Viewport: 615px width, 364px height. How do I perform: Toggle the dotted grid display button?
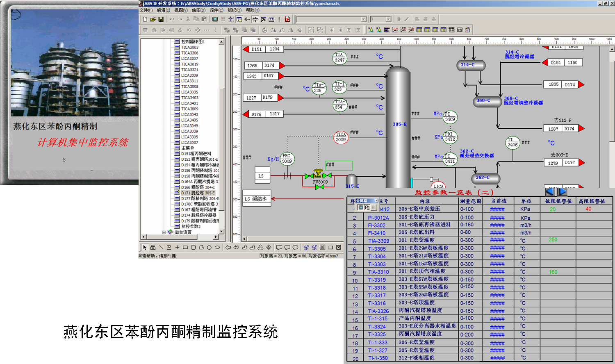[x=223, y=19]
